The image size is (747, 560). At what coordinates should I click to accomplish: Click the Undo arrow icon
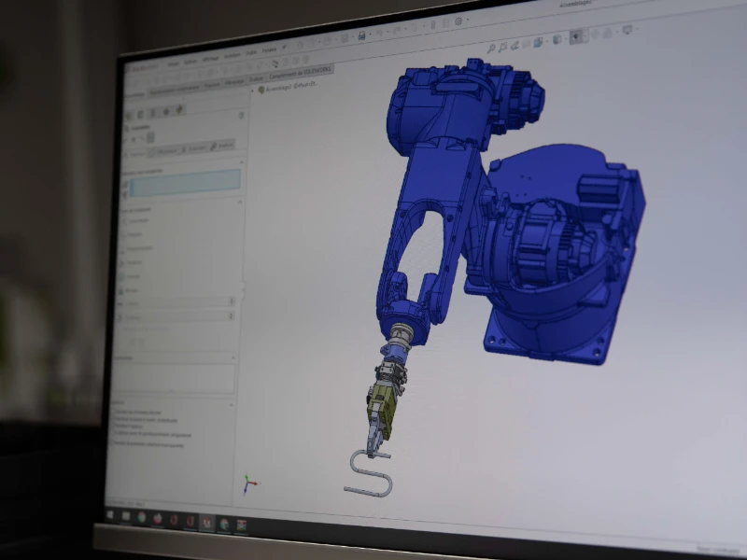tap(379, 33)
